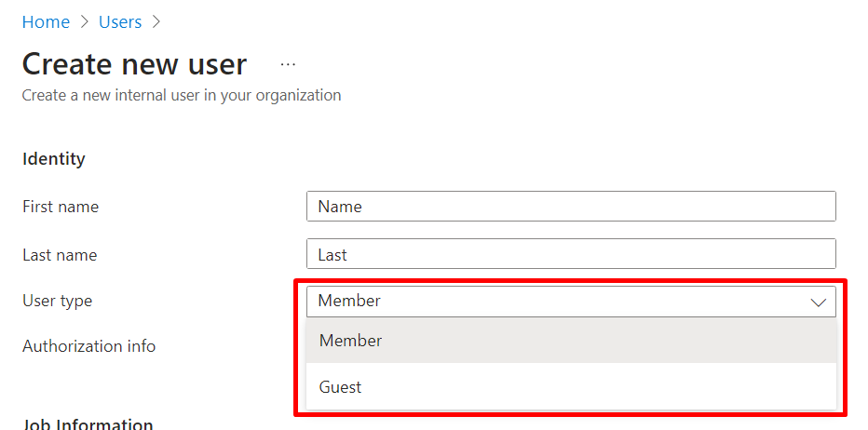Click the First name label
The width and height of the screenshot is (868, 430).
[x=61, y=207]
